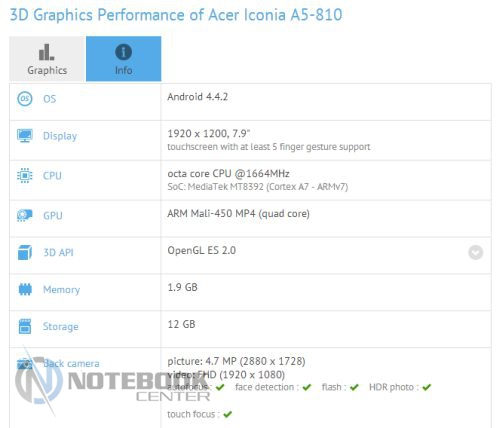Click the Display monitor icon
Image resolution: width=500 pixels, height=428 pixels.
(25, 136)
